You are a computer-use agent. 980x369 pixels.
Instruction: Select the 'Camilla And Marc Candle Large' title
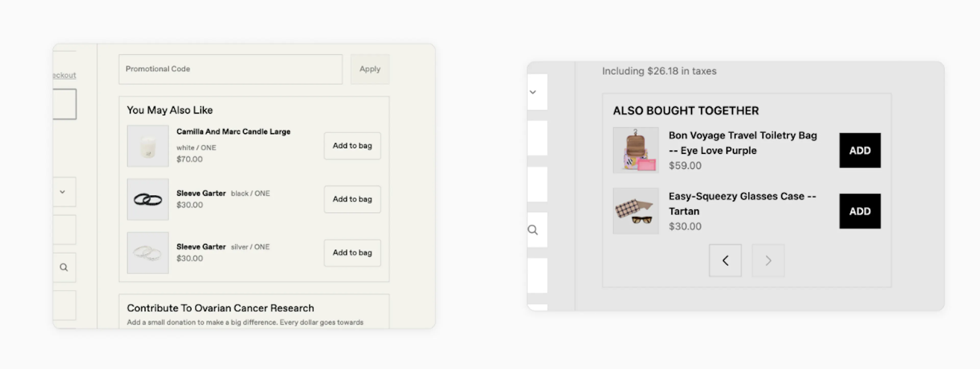pos(233,131)
